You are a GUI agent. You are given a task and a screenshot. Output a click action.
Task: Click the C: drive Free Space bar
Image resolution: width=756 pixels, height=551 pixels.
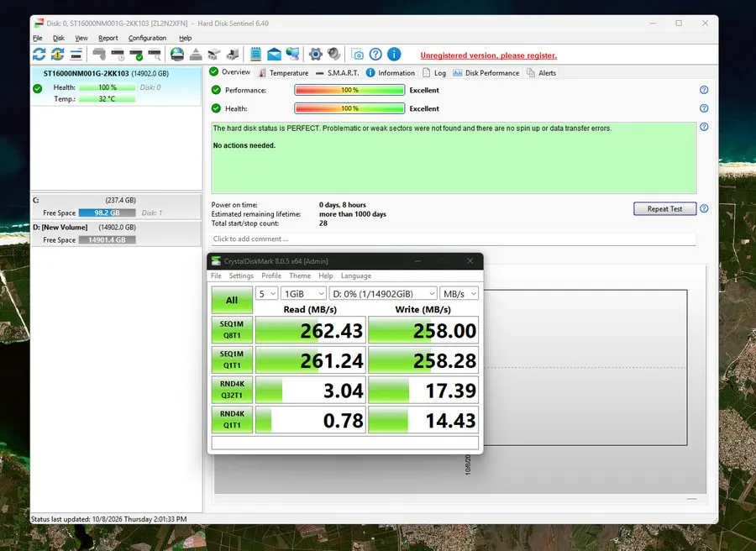tap(107, 213)
